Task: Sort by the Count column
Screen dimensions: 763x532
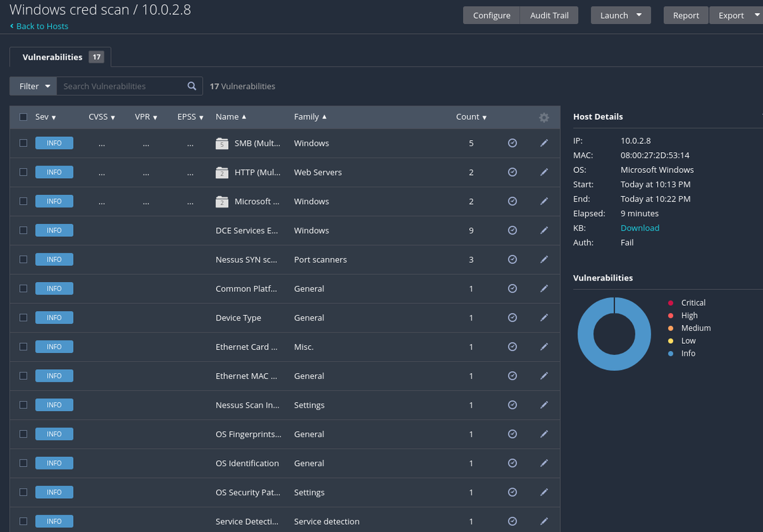Action: point(471,117)
